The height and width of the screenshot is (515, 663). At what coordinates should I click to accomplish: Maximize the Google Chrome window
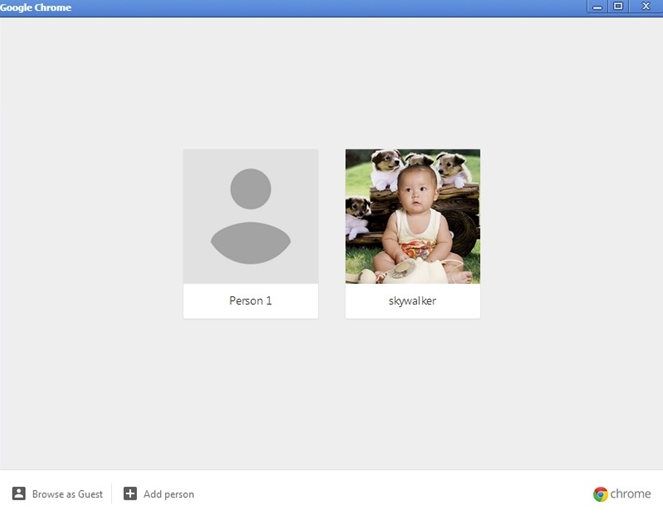[x=618, y=6]
